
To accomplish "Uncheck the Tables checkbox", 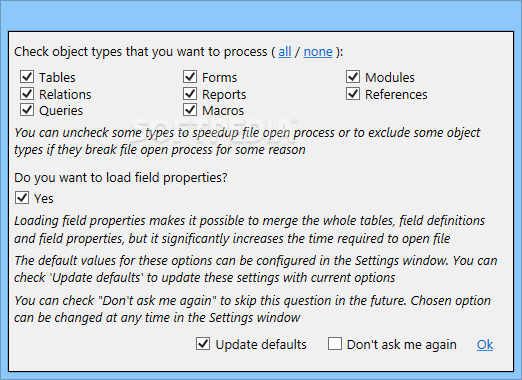I will [x=27, y=77].
